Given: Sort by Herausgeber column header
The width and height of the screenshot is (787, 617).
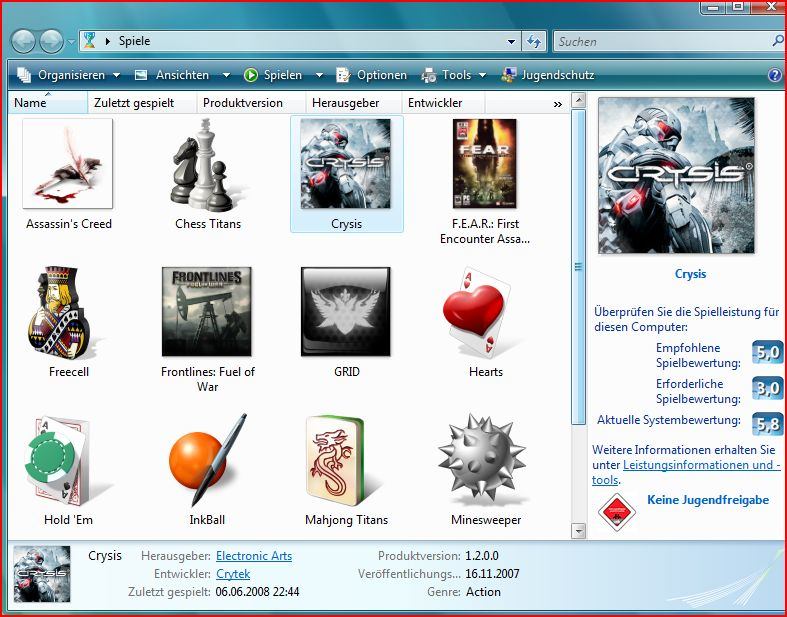Looking at the screenshot, I should [354, 102].
